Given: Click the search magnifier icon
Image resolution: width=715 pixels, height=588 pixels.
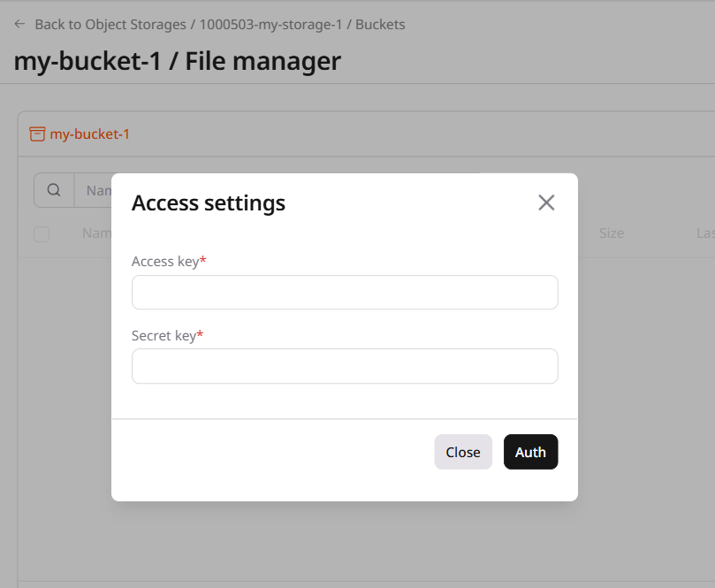Looking at the screenshot, I should (54, 190).
